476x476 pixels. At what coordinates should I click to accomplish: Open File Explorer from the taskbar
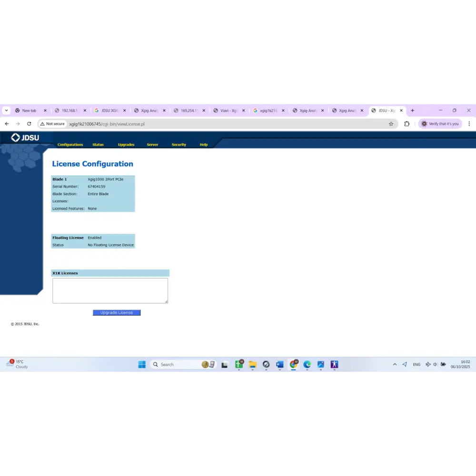pyautogui.click(x=253, y=365)
